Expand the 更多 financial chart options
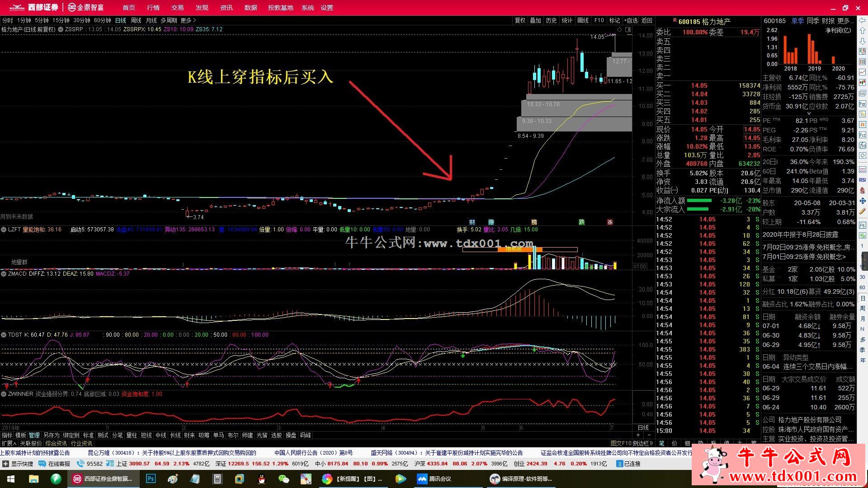The height and width of the screenshot is (488, 868). [845, 21]
